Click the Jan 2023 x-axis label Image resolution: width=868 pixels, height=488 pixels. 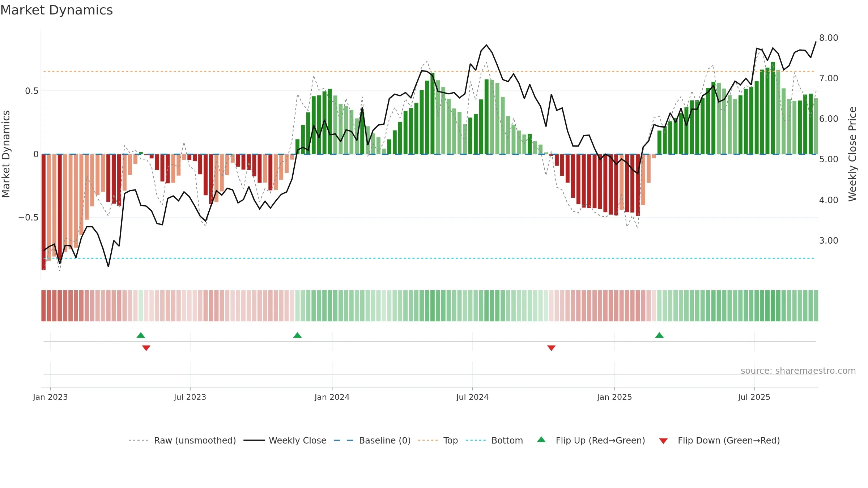pyautogui.click(x=50, y=397)
